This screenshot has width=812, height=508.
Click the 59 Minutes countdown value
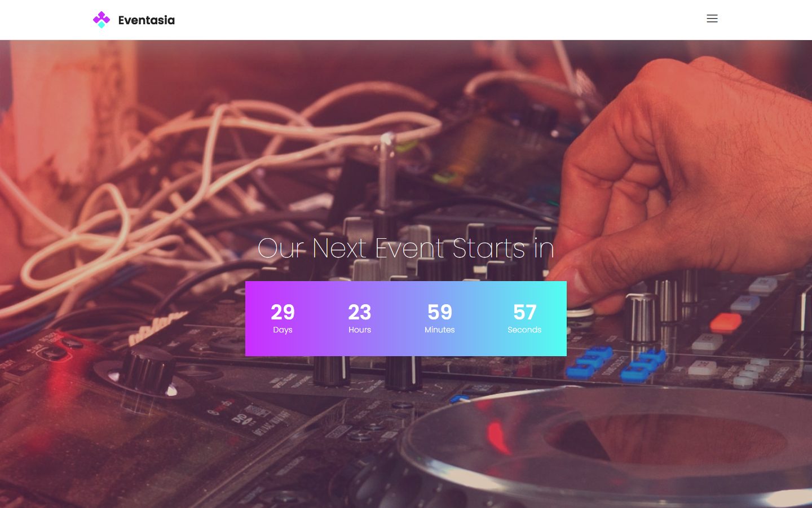point(440,312)
